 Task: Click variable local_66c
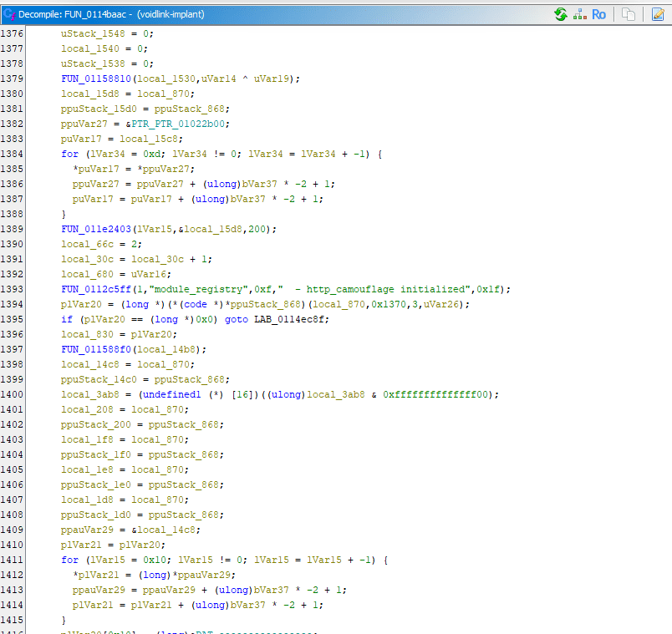click(x=87, y=244)
